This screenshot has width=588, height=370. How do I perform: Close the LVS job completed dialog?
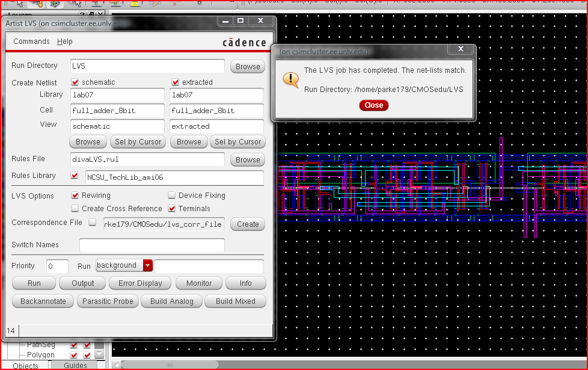click(373, 105)
